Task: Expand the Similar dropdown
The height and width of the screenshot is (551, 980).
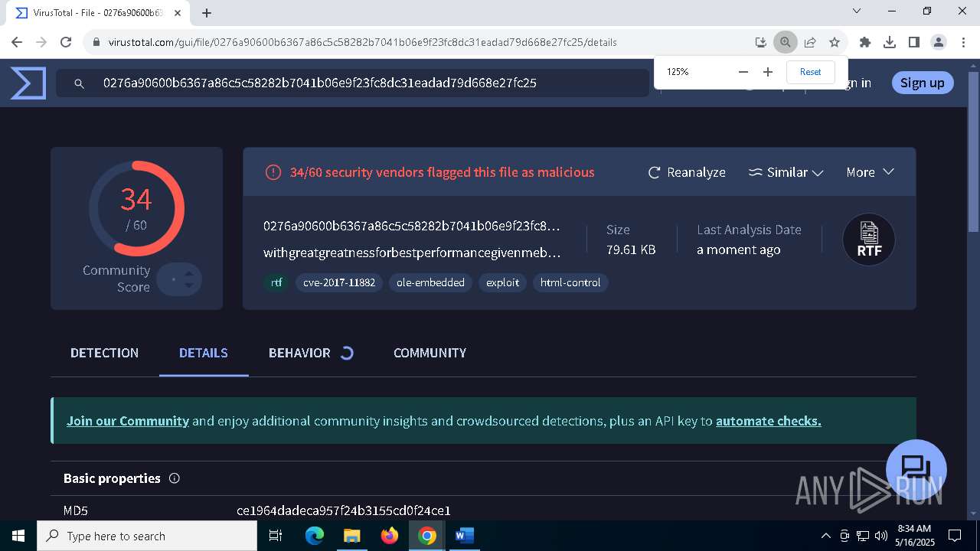Action: pos(786,172)
